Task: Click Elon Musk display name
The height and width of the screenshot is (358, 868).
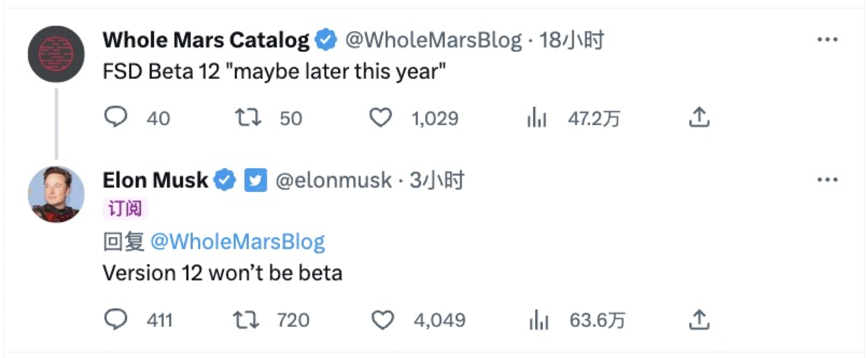Action: coord(155,180)
